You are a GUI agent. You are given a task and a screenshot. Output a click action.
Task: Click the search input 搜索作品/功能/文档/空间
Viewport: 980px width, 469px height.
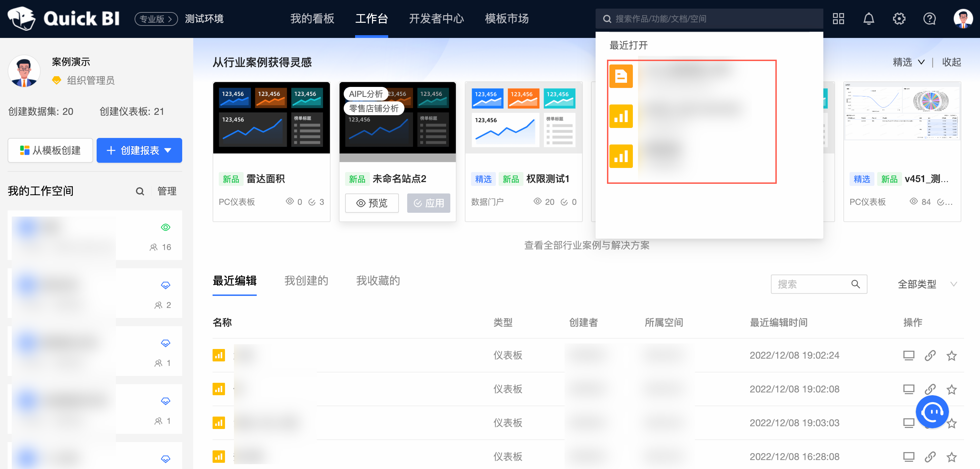(x=708, y=19)
